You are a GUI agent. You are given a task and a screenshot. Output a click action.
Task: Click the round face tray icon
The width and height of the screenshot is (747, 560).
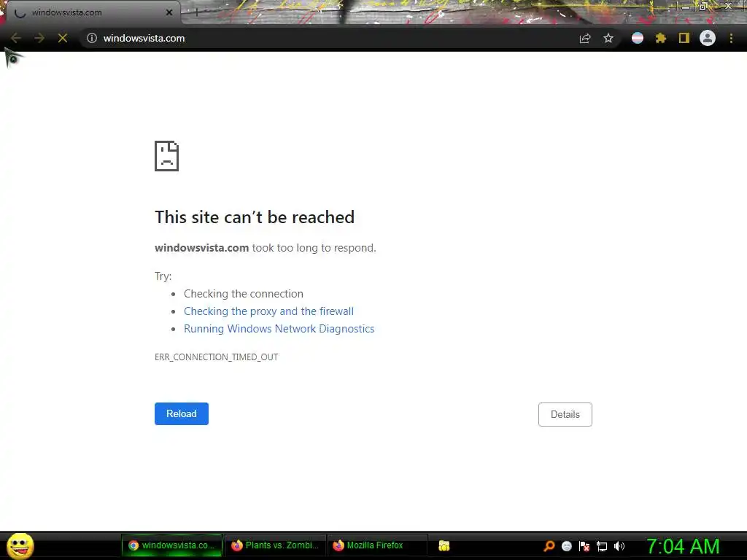[x=566, y=546]
